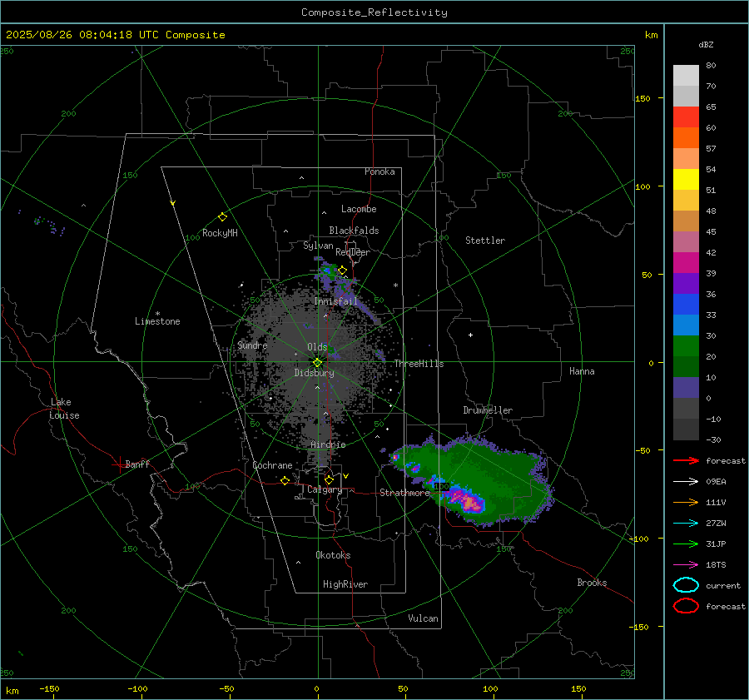Select the magenta 39–42 dBZ color swatch
This screenshot has width=749, height=700.
pyautogui.click(x=686, y=263)
